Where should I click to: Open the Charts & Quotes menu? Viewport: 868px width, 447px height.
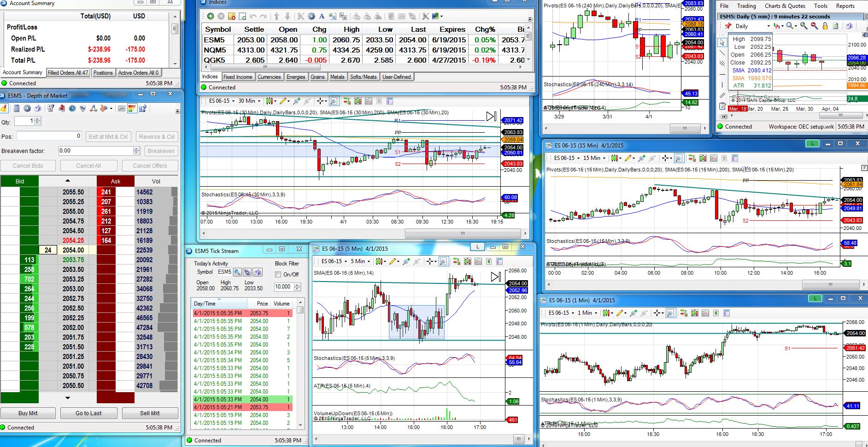[785, 6]
